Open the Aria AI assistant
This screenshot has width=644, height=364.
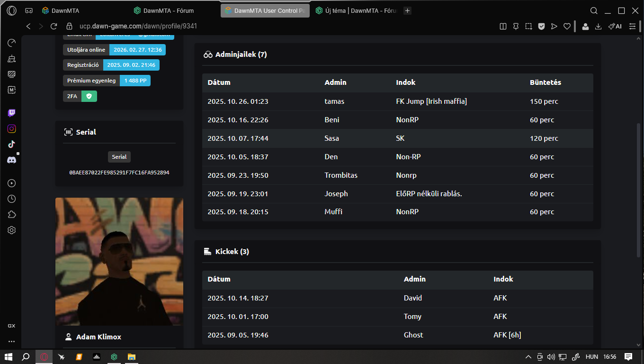point(615,27)
